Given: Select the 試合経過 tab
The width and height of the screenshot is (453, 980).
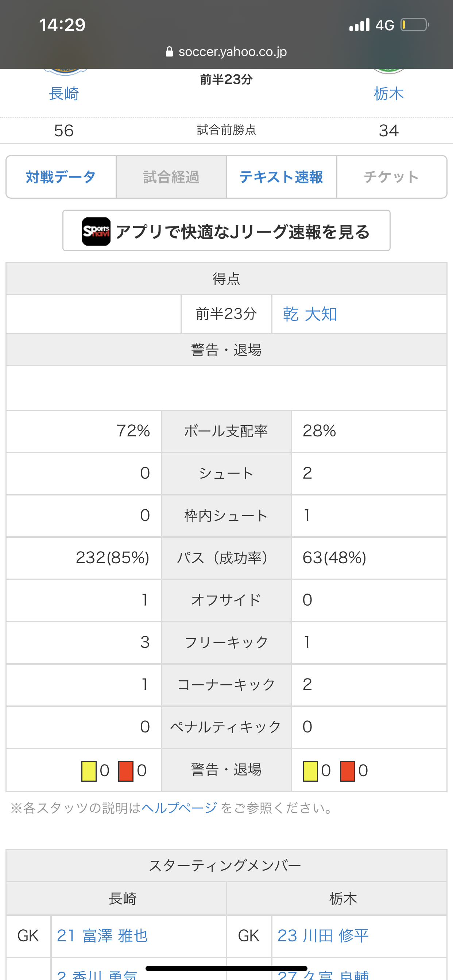Looking at the screenshot, I should coord(171,177).
